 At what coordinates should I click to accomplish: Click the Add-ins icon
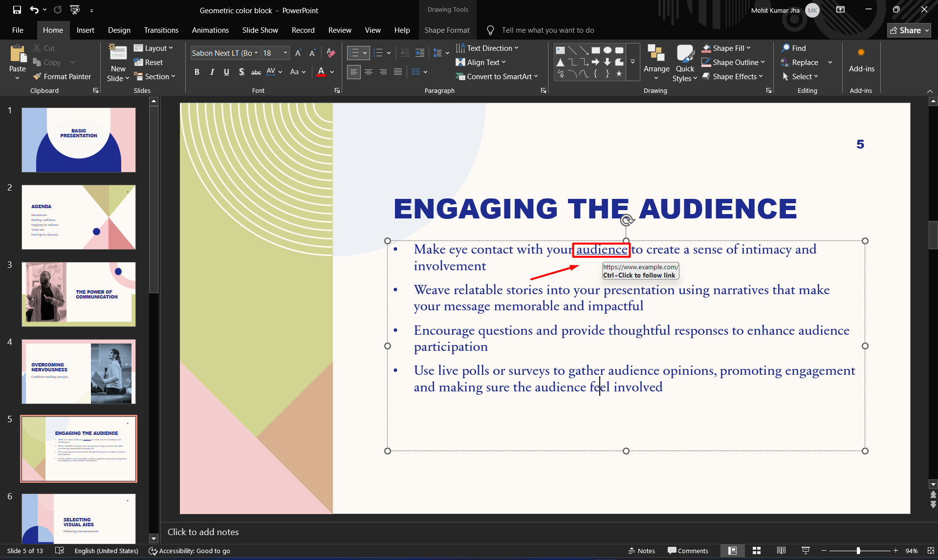(861, 60)
